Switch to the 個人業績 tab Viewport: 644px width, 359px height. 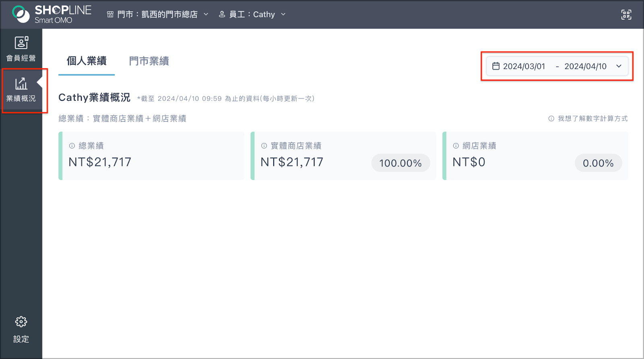coord(87,61)
